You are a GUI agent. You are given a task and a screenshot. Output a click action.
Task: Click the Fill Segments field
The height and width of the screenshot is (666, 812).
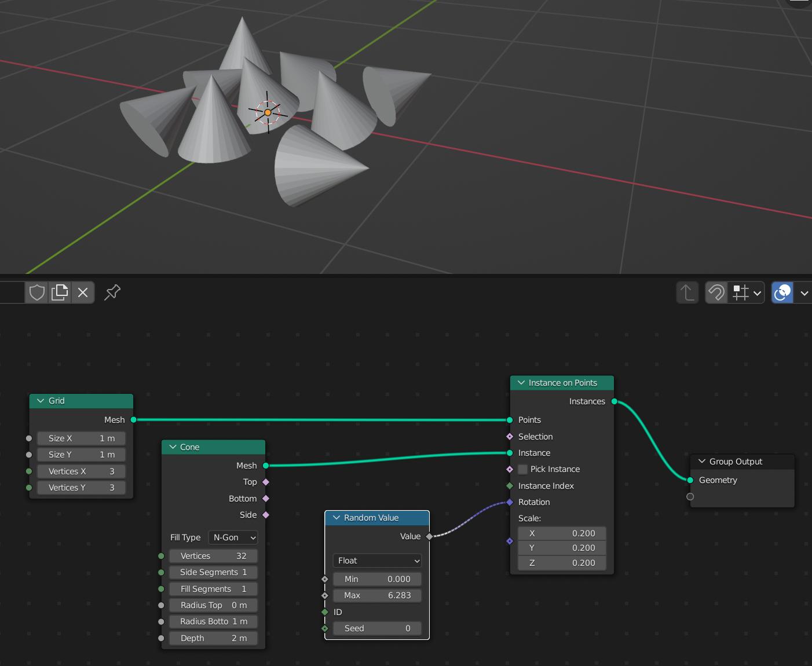[x=213, y=589]
